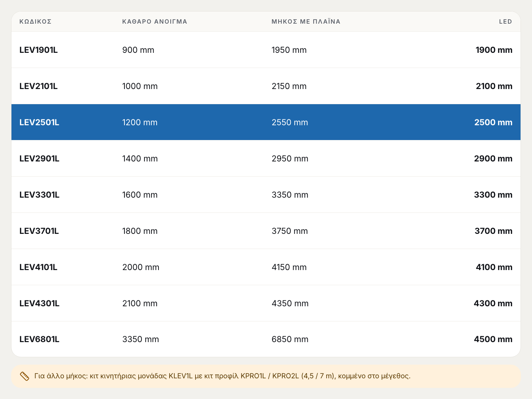Click the highlighted LEV2501L row
Viewport: 532px width, 399px height.
(x=266, y=122)
